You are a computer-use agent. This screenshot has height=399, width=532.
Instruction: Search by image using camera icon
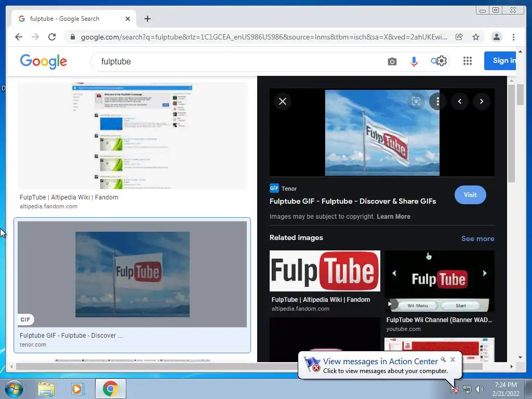coord(392,61)
